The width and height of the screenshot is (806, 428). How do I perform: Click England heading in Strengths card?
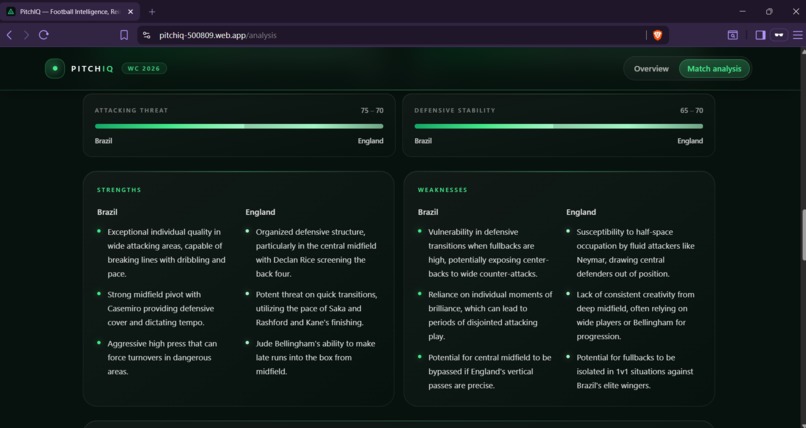[260, 212]
